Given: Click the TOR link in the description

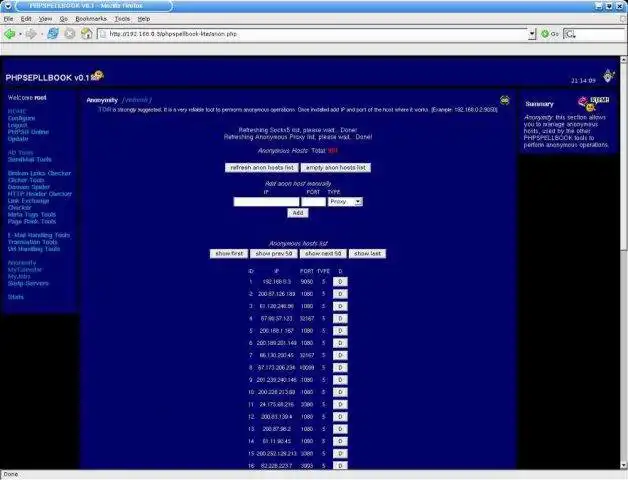Looking at the screenshot, I should pyautogui.click(x=104, y=109).
